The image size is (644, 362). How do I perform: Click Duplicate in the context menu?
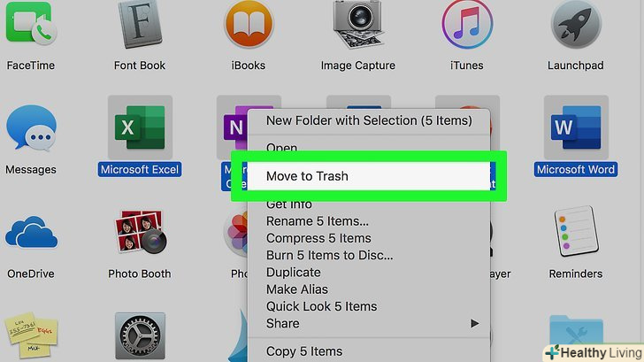pos(294,273)
